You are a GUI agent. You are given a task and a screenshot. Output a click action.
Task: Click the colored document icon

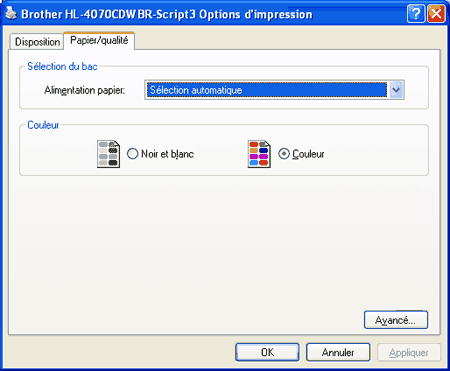click(x=259, y=154)
